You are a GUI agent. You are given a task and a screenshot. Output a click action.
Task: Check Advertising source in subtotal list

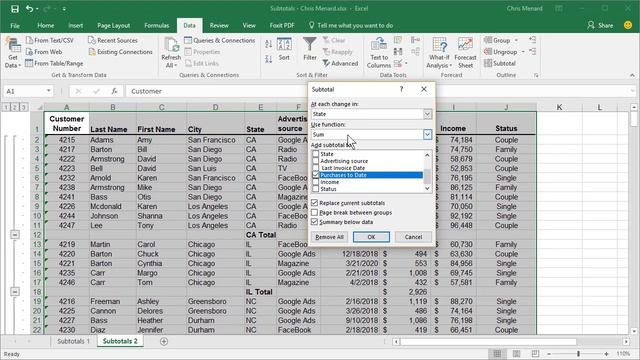pos(316,161)
